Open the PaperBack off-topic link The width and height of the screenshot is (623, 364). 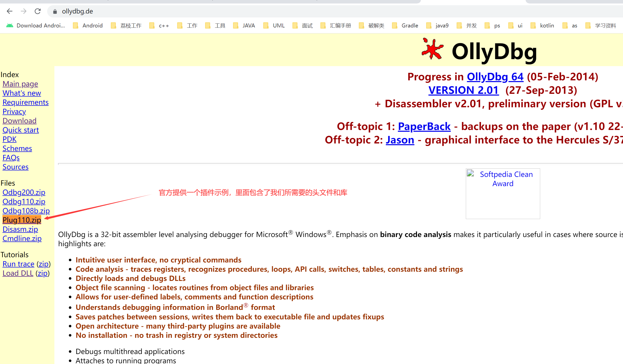point(424,126)
